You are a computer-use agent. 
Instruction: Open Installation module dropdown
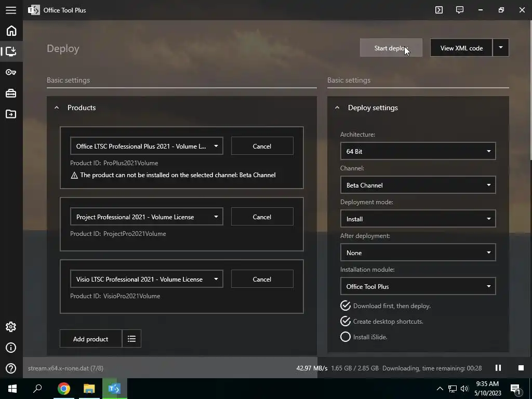[x=418, y=286]
